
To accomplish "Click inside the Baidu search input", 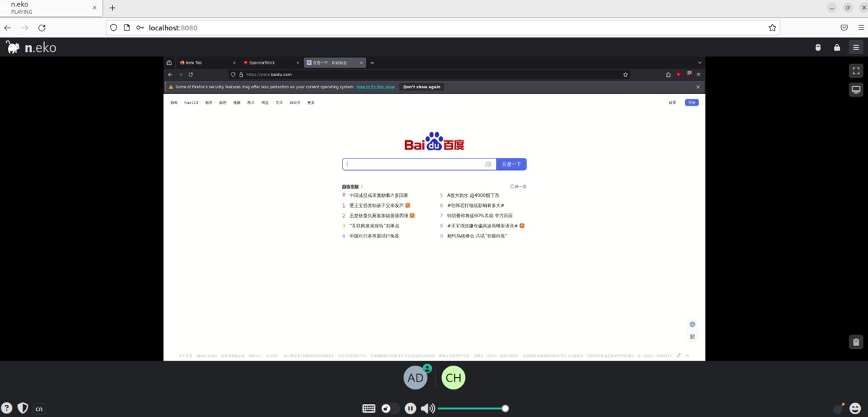I will [412, 164].
